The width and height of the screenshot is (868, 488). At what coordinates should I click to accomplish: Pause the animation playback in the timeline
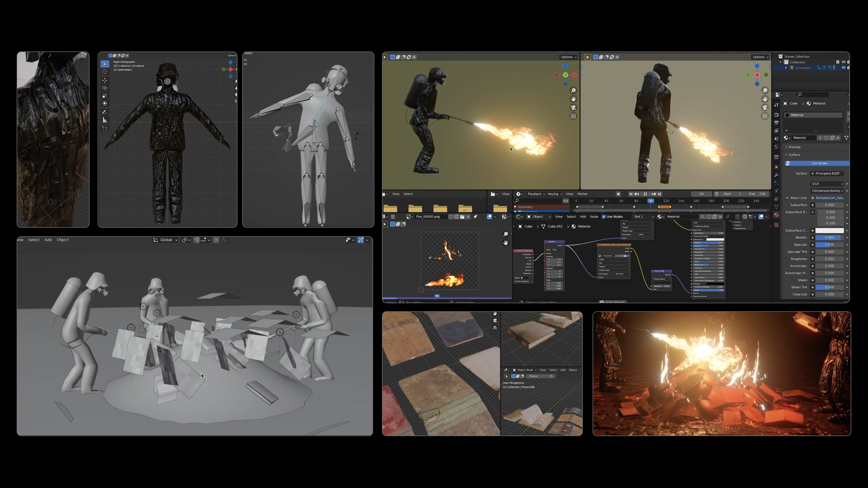645,194
